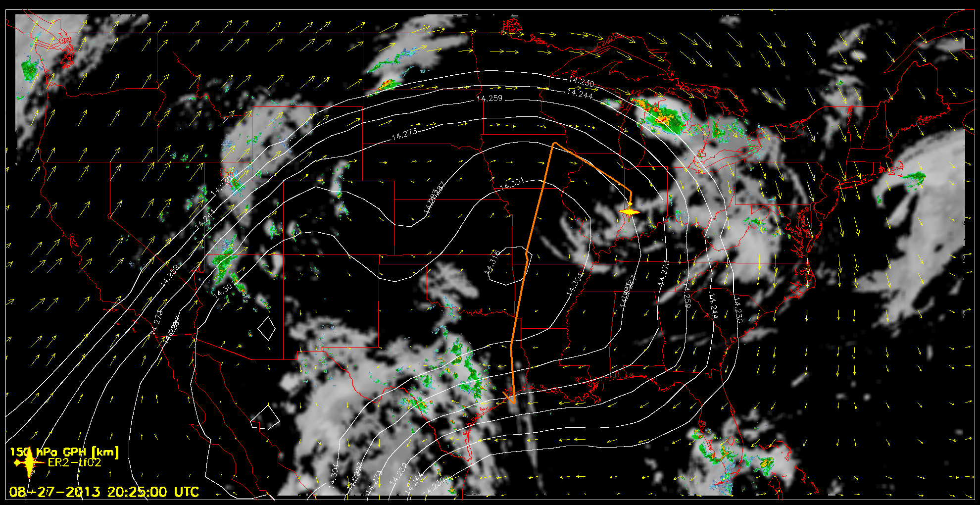Click the small diamond-shaped white contour
This screenshot has height=505, width=980.
tap(267, 328)
